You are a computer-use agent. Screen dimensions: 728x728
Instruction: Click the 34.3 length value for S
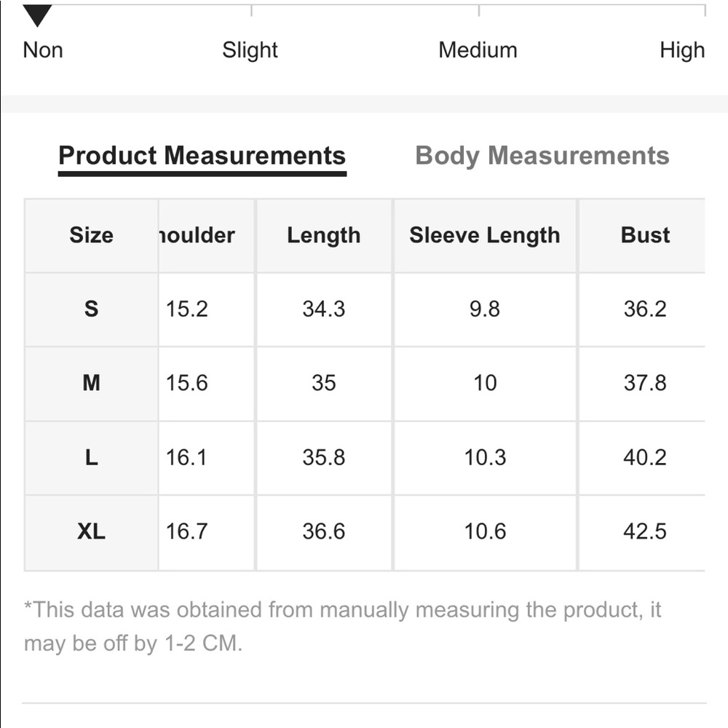(x=324, y=309)
